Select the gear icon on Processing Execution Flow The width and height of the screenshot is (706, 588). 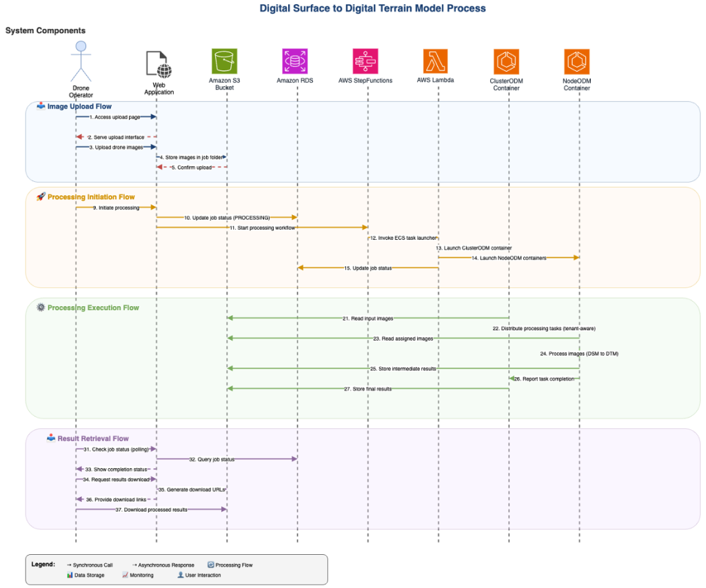(x=41, y=307)
